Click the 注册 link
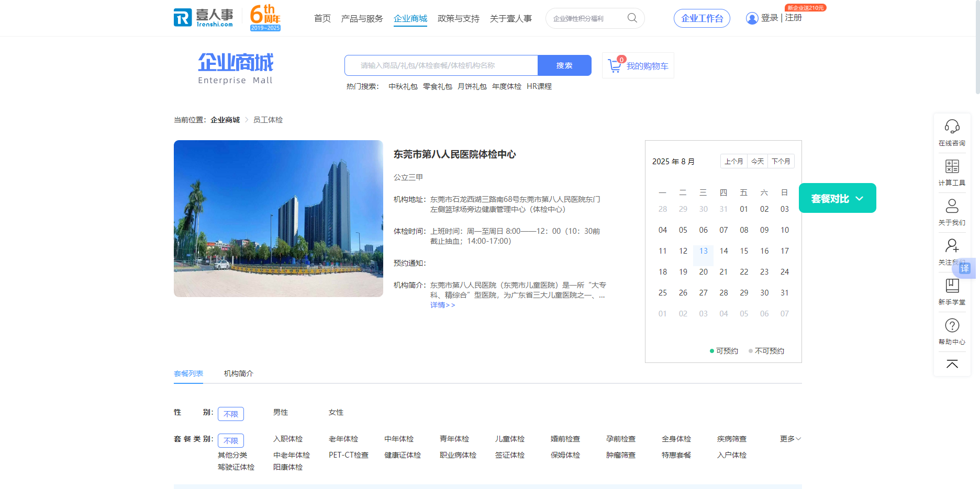Viewport: 980px width, 489px height. click(x=794, y=18)
